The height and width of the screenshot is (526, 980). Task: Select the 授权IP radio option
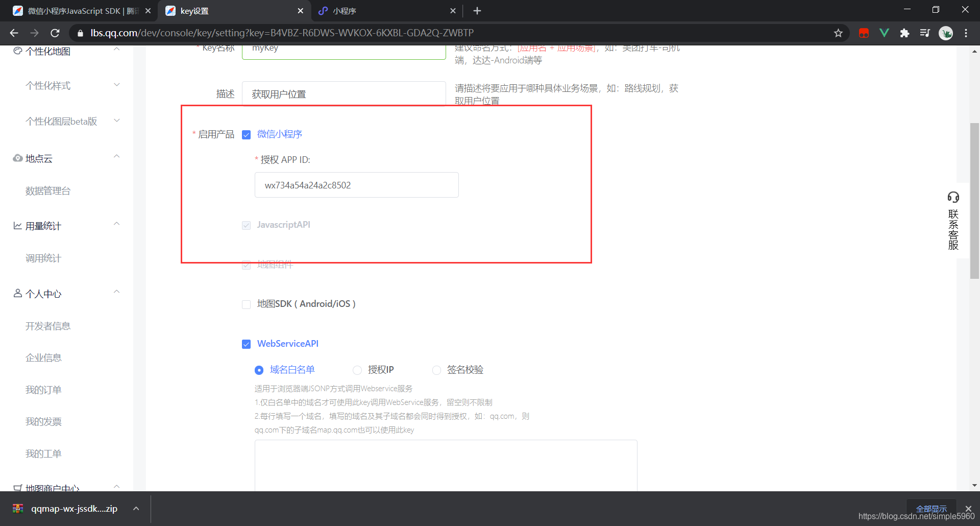(357, 370)
